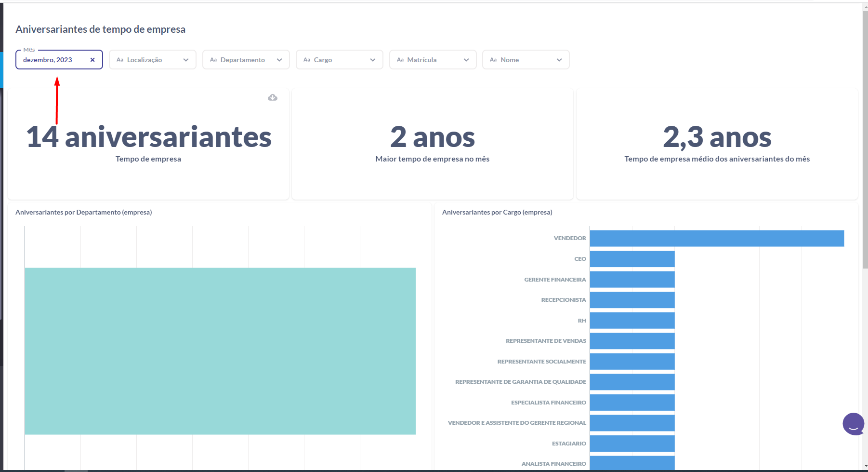Click the vertical page scrollbar
This screenshot has width=868, height=472.
865,140
